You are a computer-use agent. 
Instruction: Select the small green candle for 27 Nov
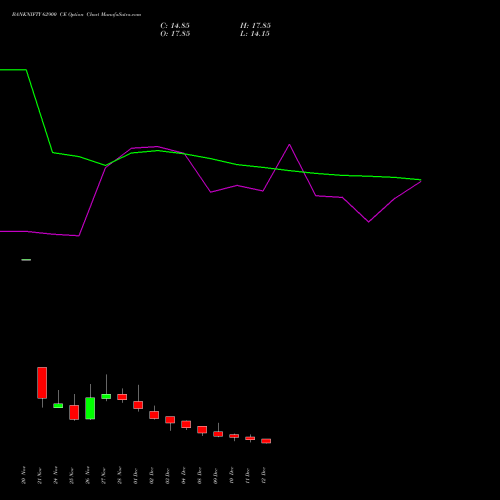[106, 396]
